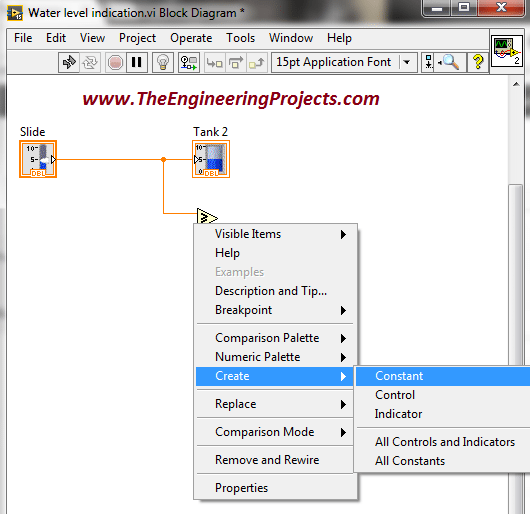The height and width of the screenshot is (514, 530).
Task: Open the 15pt Application Font dropdown
Action: [344, 62]
